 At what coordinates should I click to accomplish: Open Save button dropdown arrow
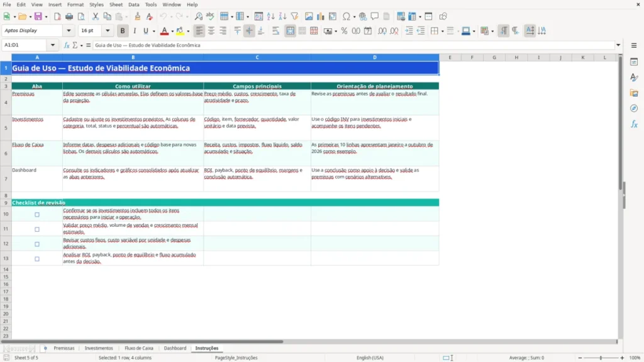pyautogui.click(x=46, y=17)
